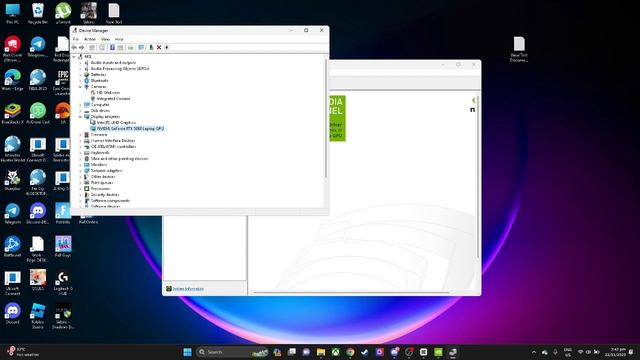Click the red X Uninstall device icon
The image size is (640, 360).
(159, 48)
